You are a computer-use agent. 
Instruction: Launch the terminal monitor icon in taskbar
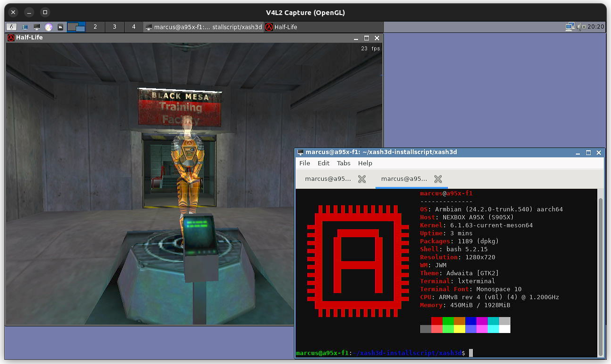(x=37, y=27)
